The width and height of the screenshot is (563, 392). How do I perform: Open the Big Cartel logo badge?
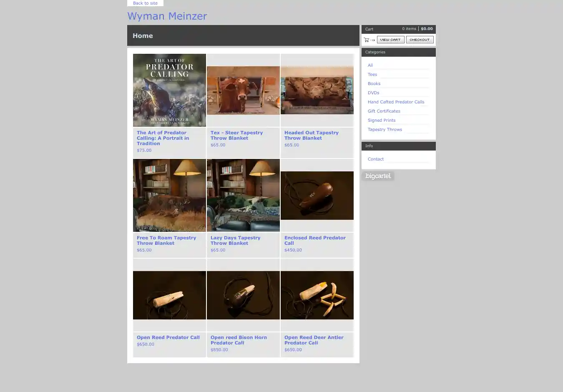(x=378, y=176)
